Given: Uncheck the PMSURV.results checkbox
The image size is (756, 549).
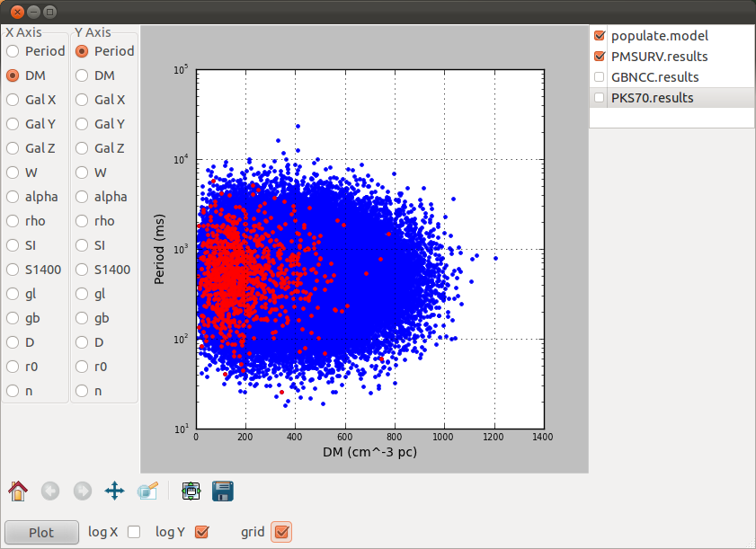Looking at the screenshot, I should tap(600, 57).
